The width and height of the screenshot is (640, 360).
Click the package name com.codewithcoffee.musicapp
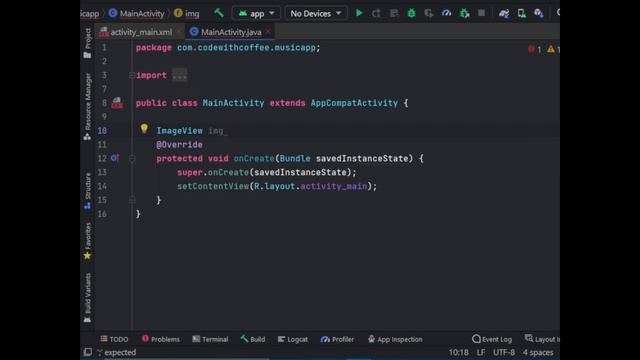click(x=246, y=48)
